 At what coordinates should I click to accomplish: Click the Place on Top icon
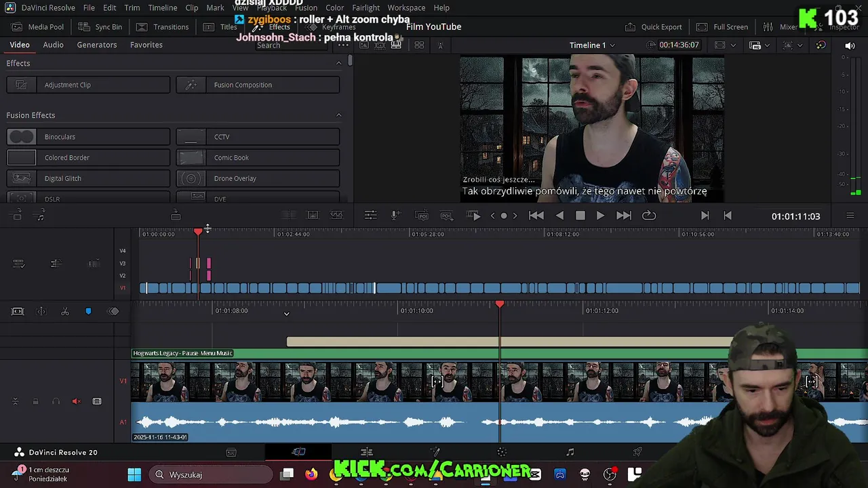click(176, 215)
